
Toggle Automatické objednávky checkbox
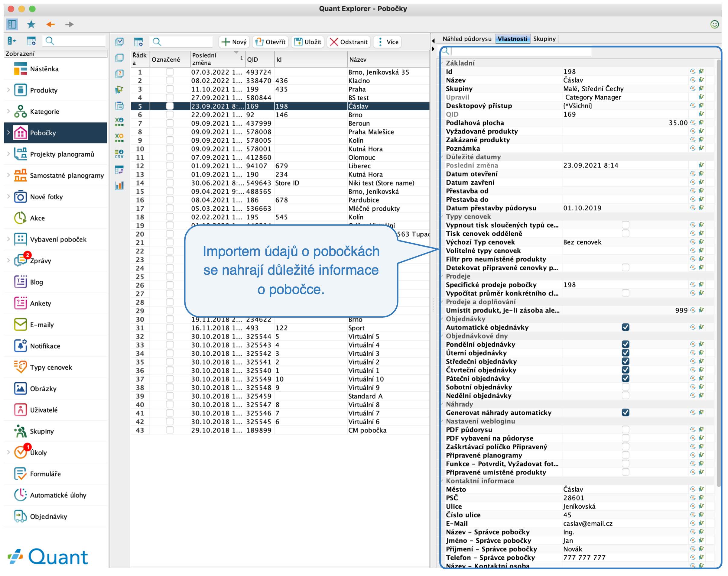(x=625, y=327)
